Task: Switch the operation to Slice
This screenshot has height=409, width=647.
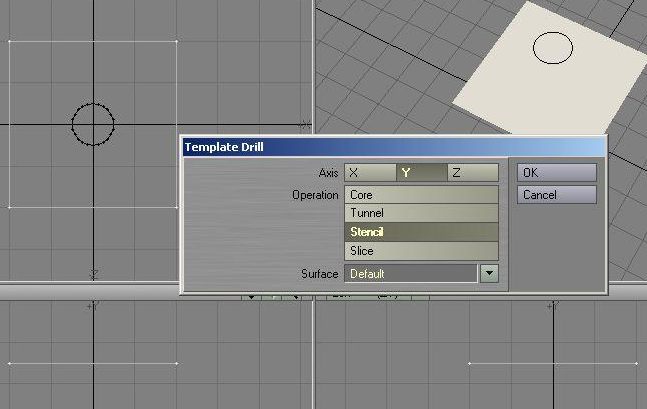Action: [x=421, y=251]
